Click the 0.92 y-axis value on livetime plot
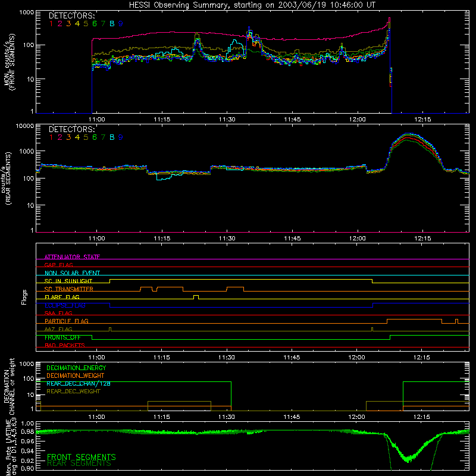Screen dimensions: 476x476 coord(27,461)
